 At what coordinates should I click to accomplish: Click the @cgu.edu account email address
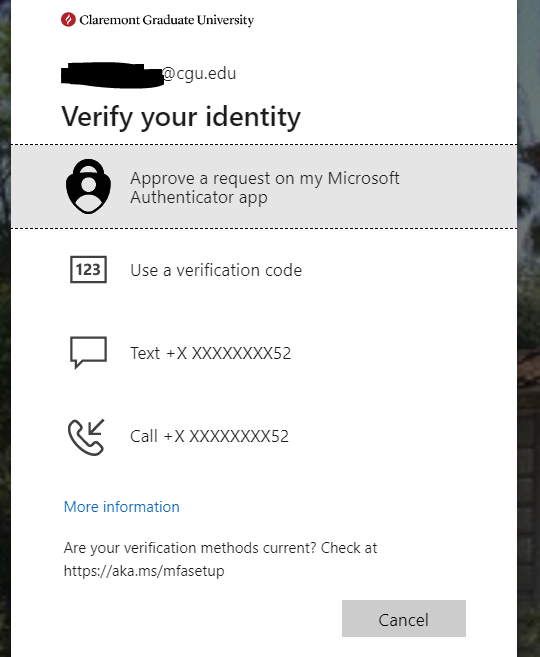tap(148, 74)
